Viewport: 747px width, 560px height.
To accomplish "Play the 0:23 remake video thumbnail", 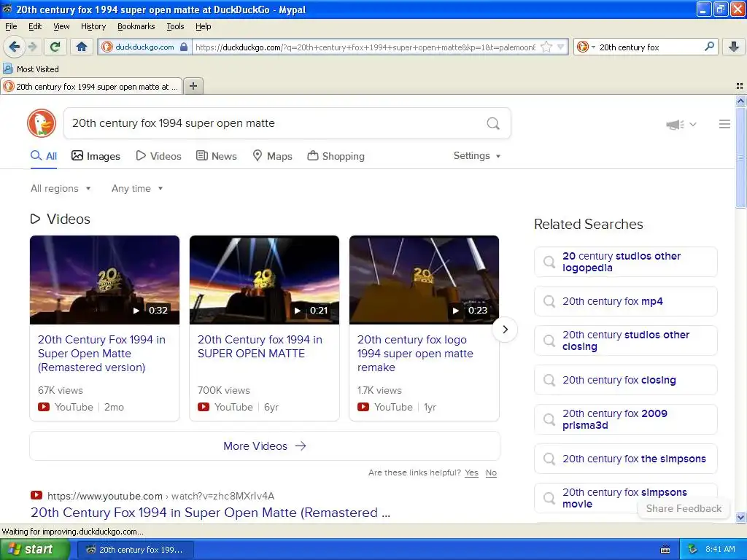I will point(424,280).
